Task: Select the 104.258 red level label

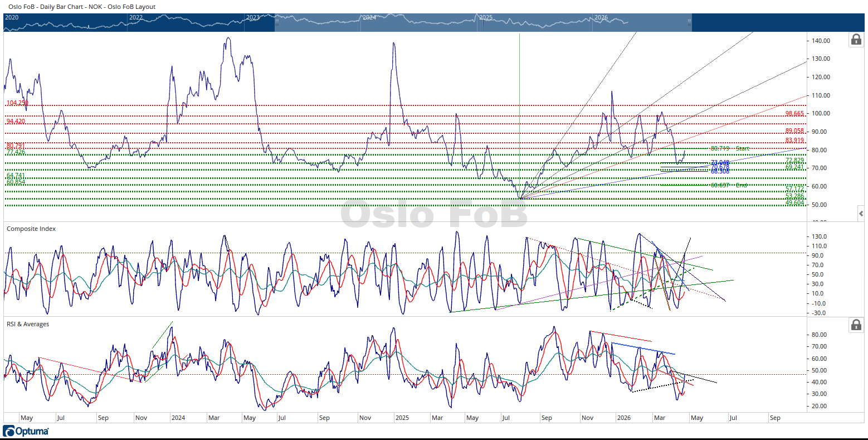Action: click(x=17, y=103)
